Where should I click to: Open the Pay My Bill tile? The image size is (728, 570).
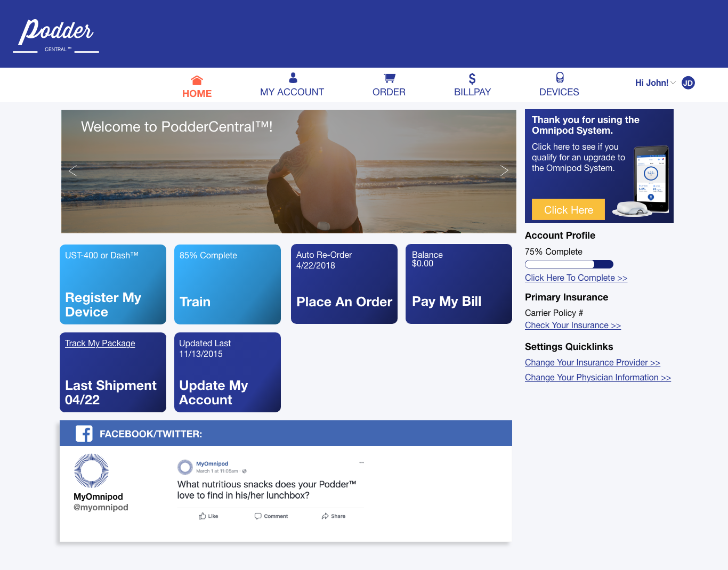point(459,284)
